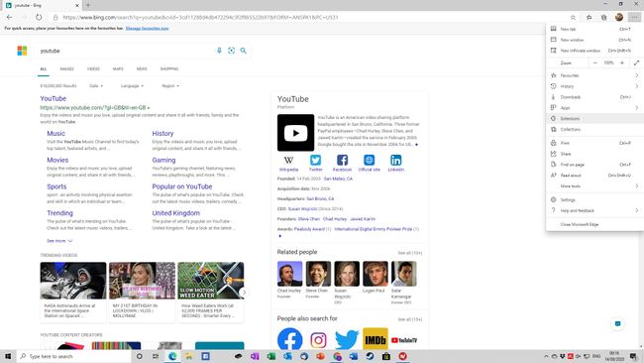Viewport: 644px width, 363px height.
Task: Open the Collections toolbar icon
Action: tap(603, 17)
